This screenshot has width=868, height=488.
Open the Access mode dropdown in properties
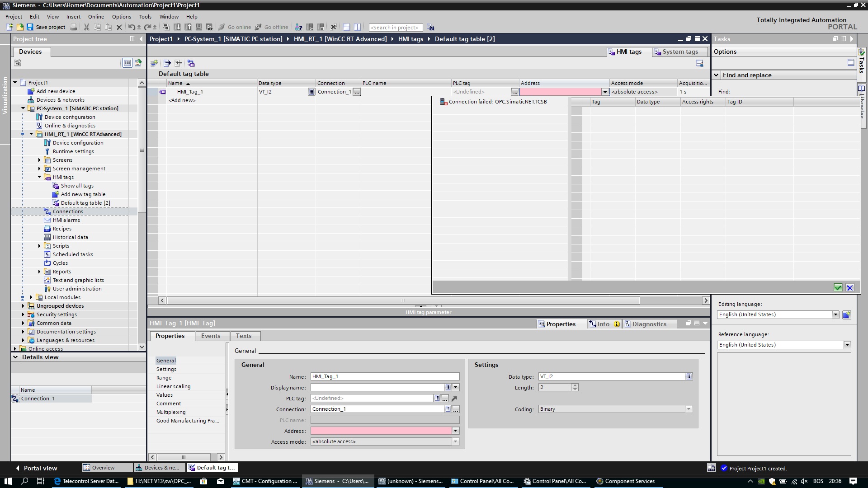(x=456, y=441)
